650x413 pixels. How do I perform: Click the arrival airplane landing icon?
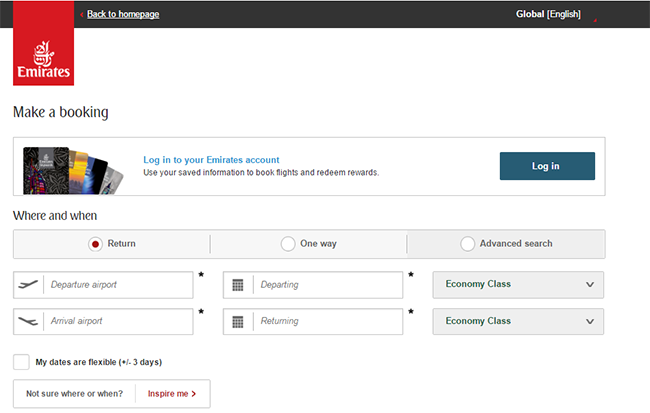click(28, 321)
